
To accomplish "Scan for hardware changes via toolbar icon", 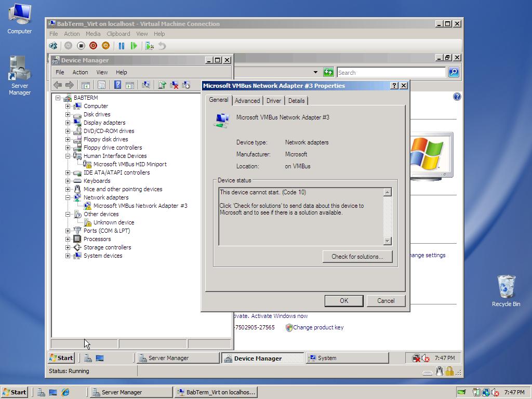I will 146,85.
